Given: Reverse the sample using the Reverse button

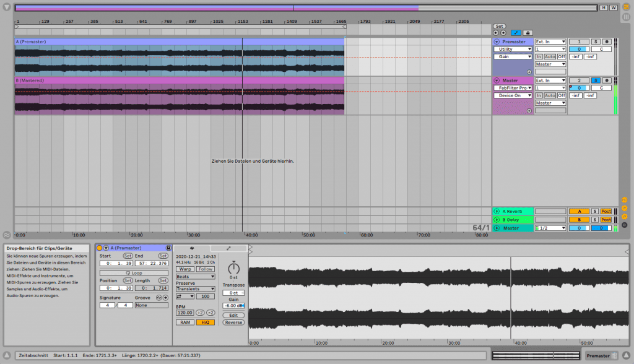Looking at the screenshot, I should (x=233, y=322).
